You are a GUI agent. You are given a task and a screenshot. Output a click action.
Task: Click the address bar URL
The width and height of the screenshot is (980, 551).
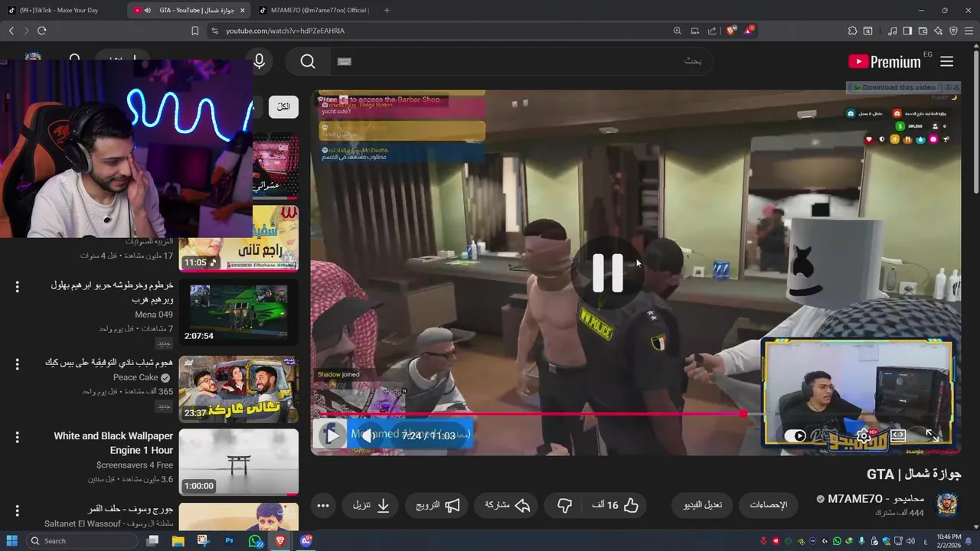[285, 31]
